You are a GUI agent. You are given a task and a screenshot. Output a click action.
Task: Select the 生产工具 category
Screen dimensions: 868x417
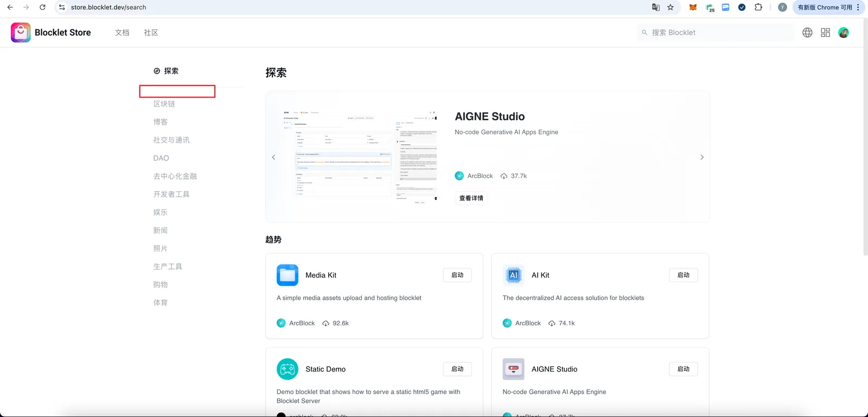[x=168, y=267]
